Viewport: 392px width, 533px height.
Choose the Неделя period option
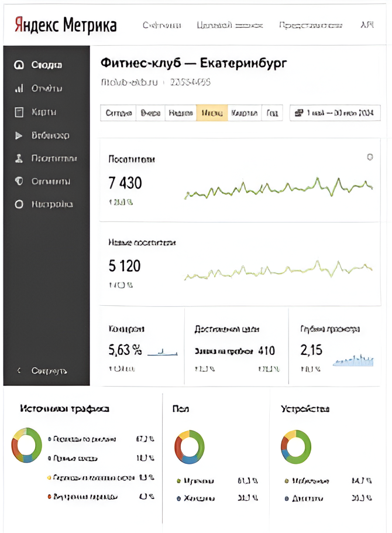tap(180, 113)
